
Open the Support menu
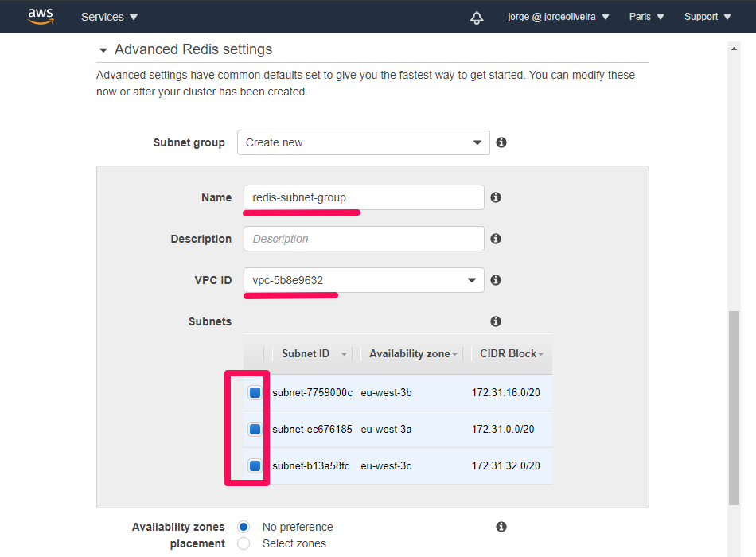(707, 17)
